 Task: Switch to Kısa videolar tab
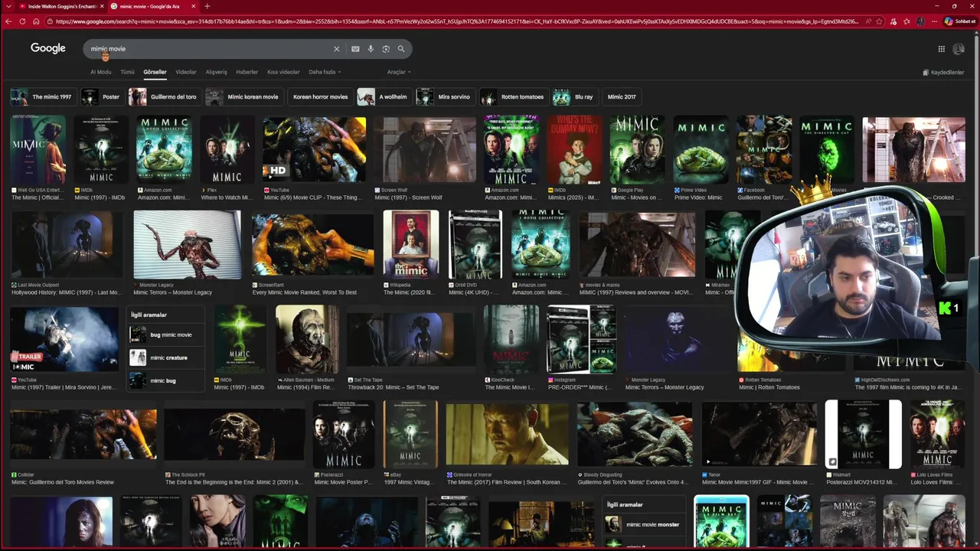tap(283, 72)
